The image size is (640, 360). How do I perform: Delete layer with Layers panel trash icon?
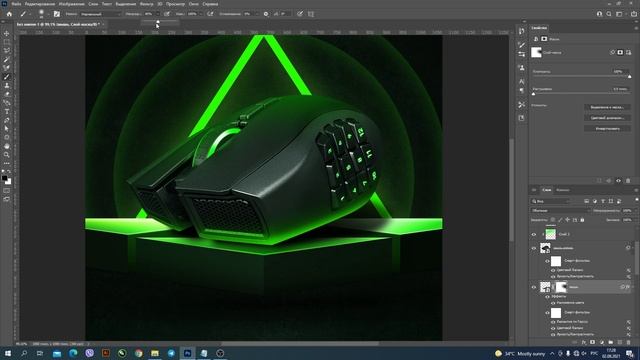[x=629, y=342]
